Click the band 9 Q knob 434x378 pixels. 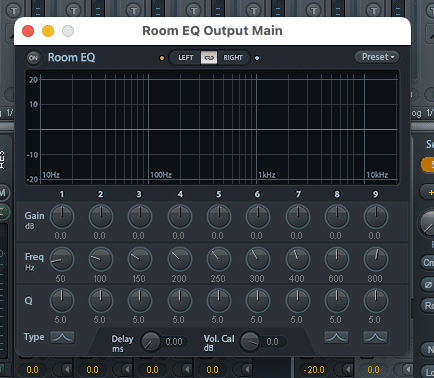[376, 300]
